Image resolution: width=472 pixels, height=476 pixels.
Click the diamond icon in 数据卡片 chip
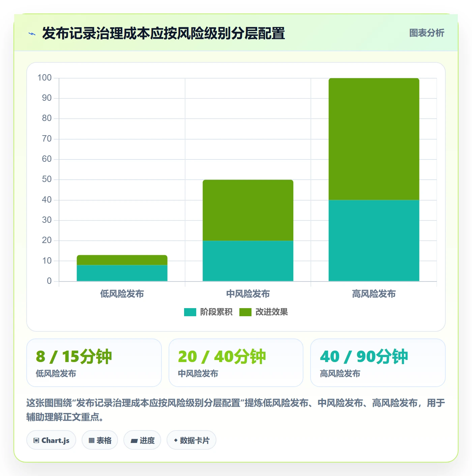176,440
